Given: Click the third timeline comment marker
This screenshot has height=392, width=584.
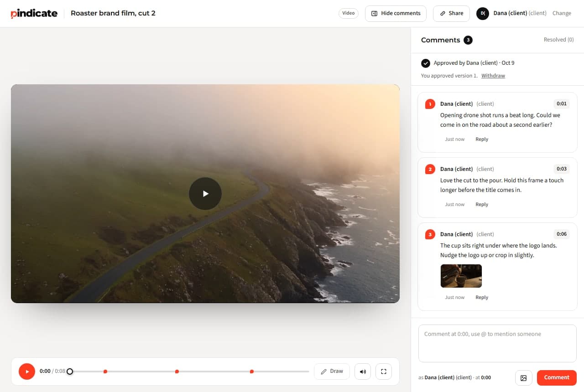Looking at the screenshot, I should click(252, 371).
